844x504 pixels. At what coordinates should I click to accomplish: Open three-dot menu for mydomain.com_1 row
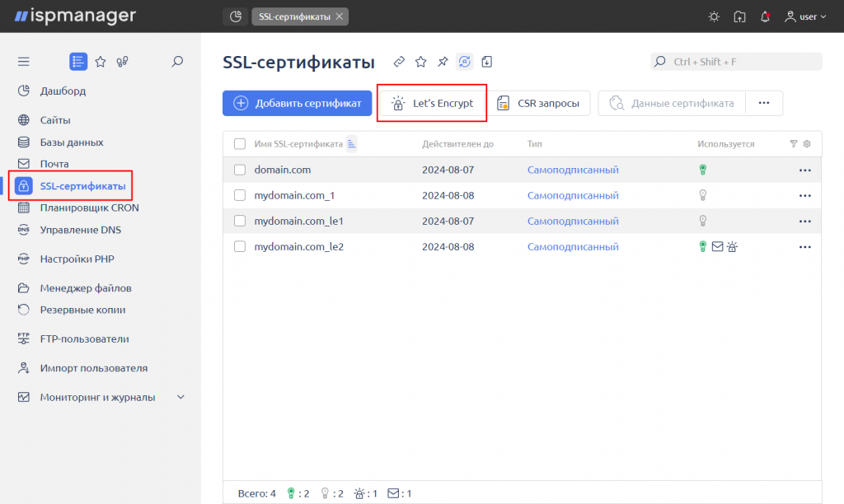pos(804,196)
